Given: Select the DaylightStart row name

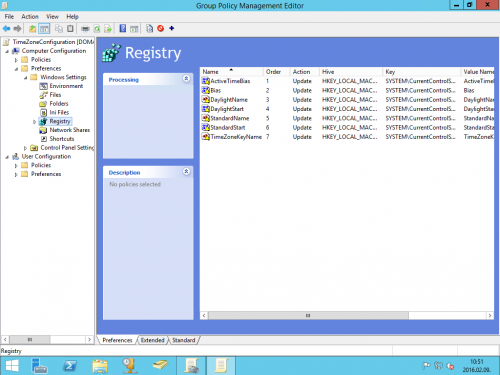Looking at the screenshot, I should pos(227,109).
